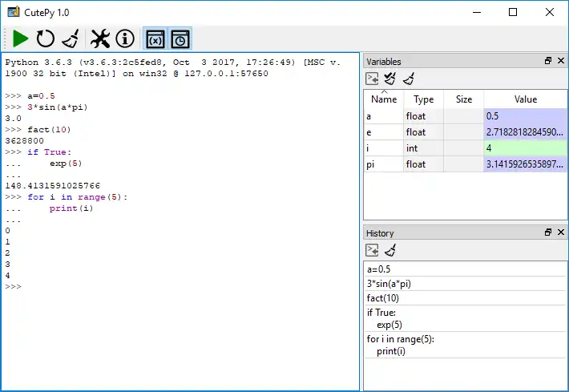Sort variables by Type column header

(x=423, y=99)
